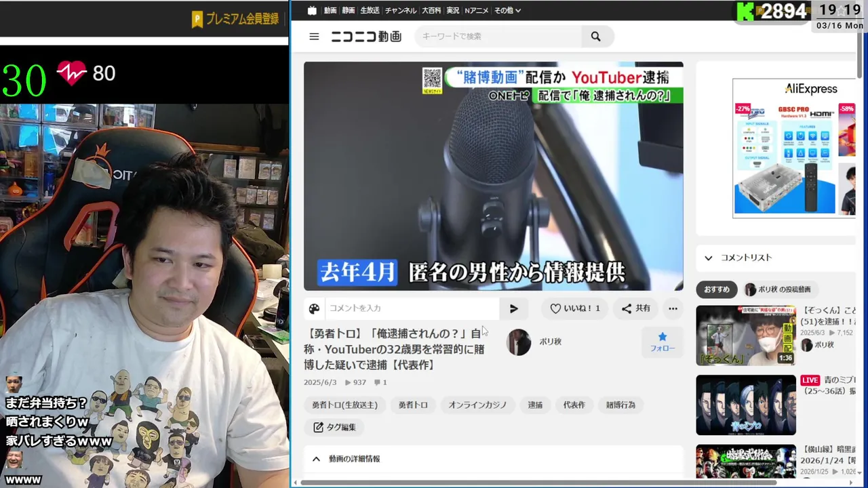Click the コメントを入力 comment field
Screen dimensions: 868x488
(412, 308)
